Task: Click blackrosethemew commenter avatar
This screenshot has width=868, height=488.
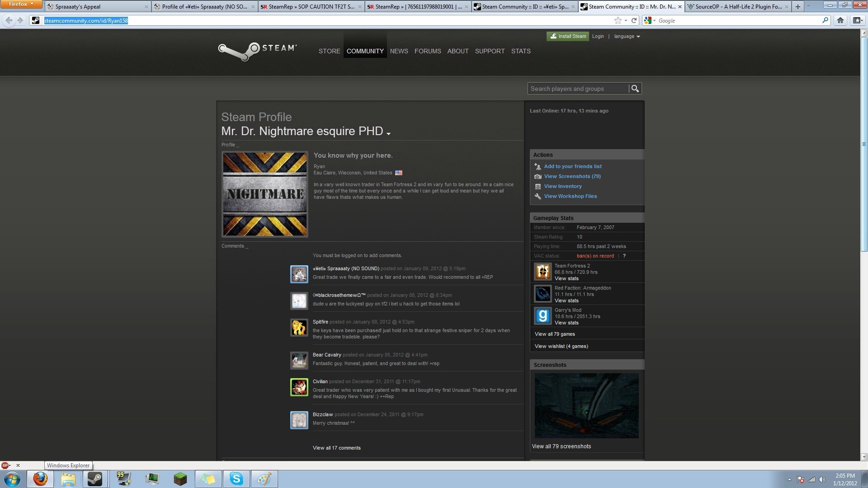Action: point(299,301)
